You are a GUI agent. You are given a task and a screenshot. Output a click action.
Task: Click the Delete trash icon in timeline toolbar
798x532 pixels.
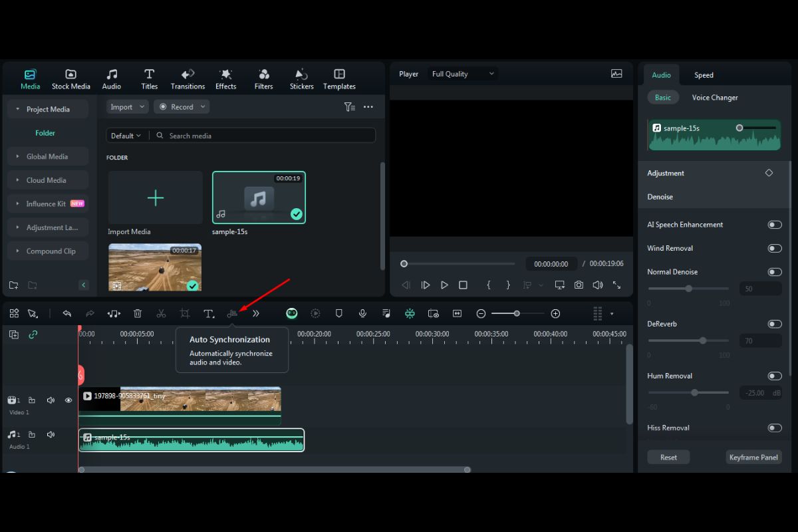(x=138, y=314)
